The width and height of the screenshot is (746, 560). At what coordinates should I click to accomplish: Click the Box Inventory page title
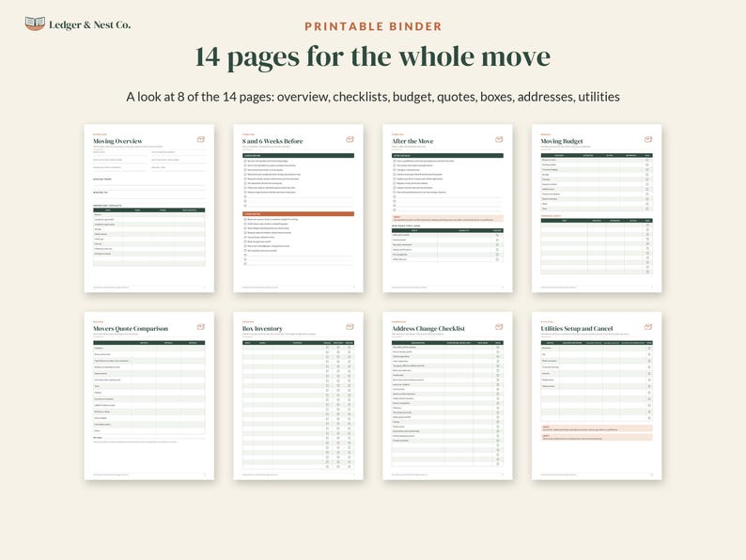(262, 328)
